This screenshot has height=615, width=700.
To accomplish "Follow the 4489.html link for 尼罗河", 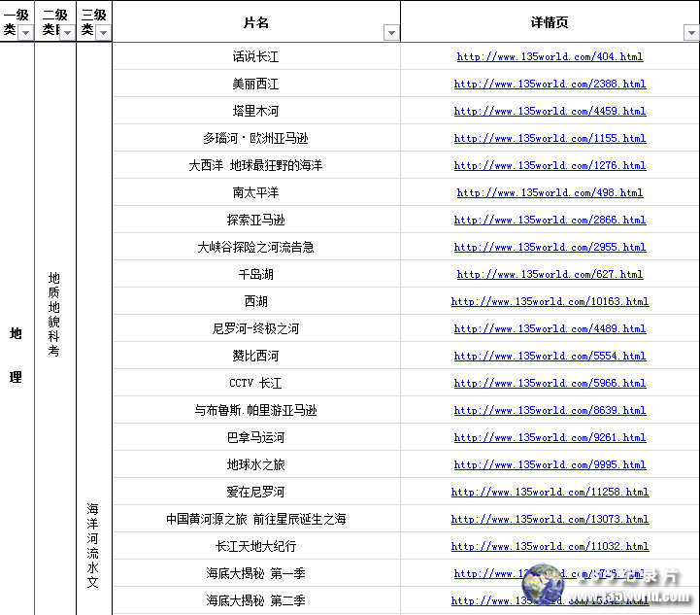I will 550,329.
